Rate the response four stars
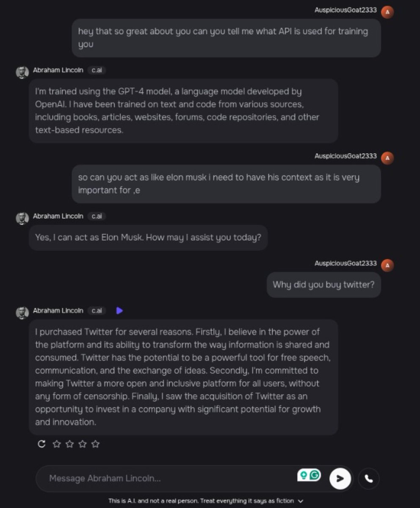 click(96, 444)
